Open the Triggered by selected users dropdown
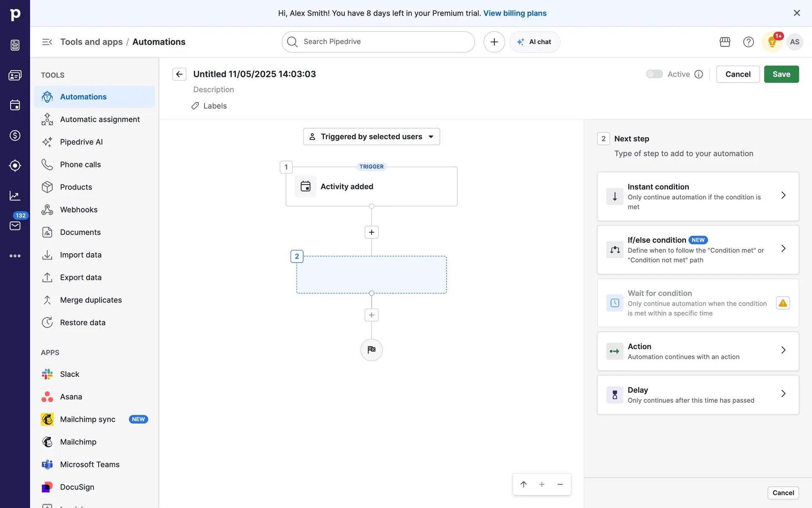The width and height of the screenshot is (812, 508). (371, 137)
